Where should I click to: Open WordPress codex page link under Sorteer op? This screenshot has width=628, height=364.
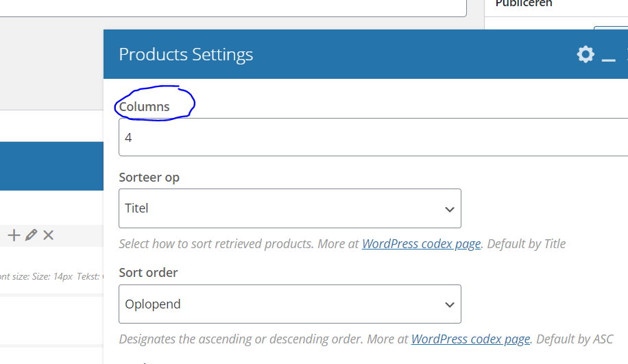tap(422, 244)
